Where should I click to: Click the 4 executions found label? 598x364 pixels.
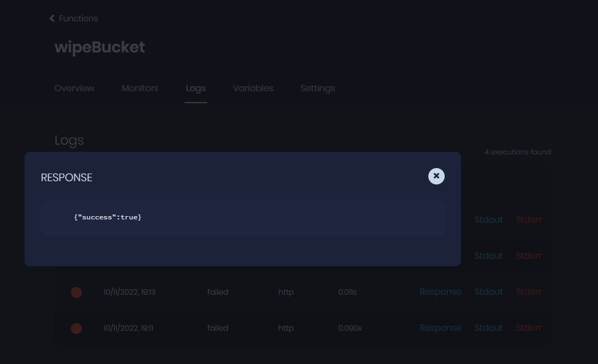pyautogui.click(x=518, y=152)
